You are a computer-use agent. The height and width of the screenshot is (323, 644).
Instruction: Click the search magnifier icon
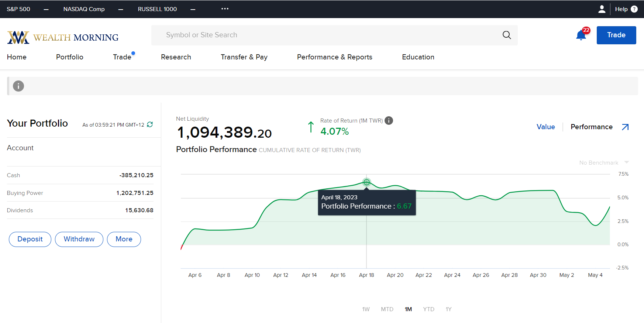[x=507, y=35]
